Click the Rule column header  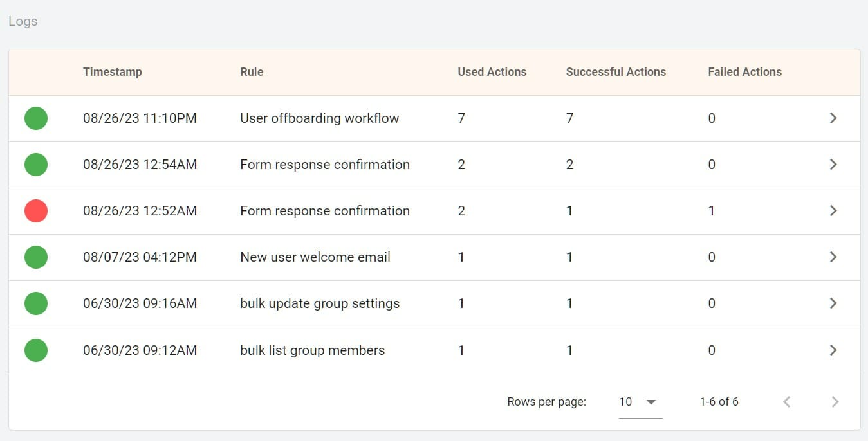[252, 71]
